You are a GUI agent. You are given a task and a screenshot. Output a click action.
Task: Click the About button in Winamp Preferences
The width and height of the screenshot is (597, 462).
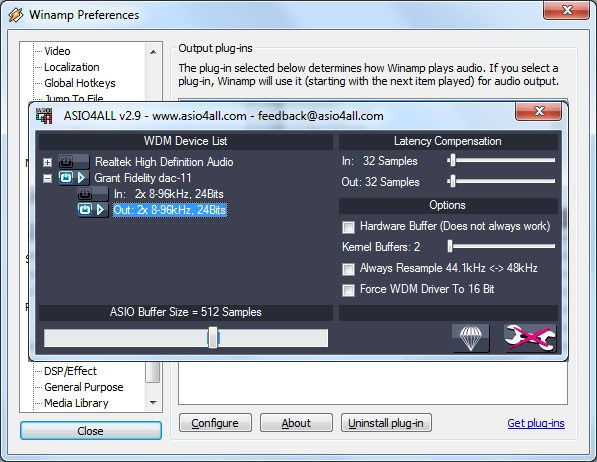(296, 423)
